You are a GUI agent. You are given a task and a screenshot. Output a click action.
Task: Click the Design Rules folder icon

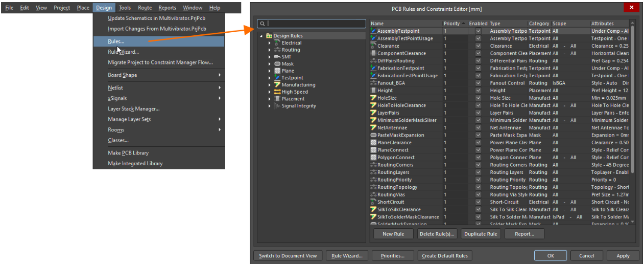click(269, 36)
